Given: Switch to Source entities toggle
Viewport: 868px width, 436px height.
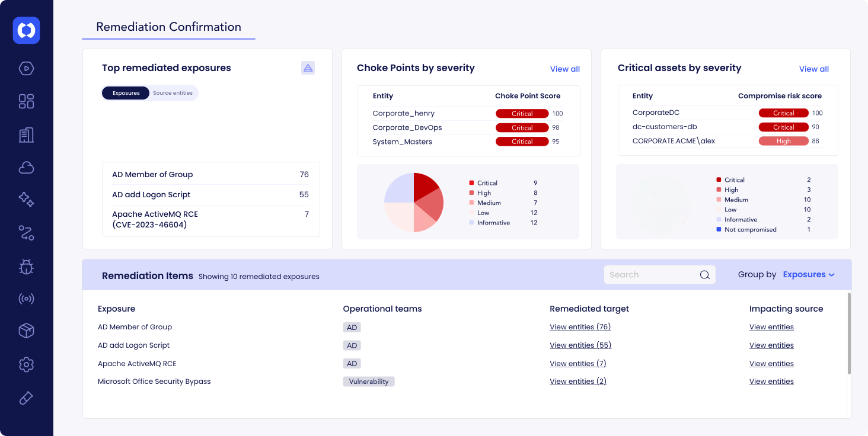Looking at the screenshot, I should (x=173, y=93).
